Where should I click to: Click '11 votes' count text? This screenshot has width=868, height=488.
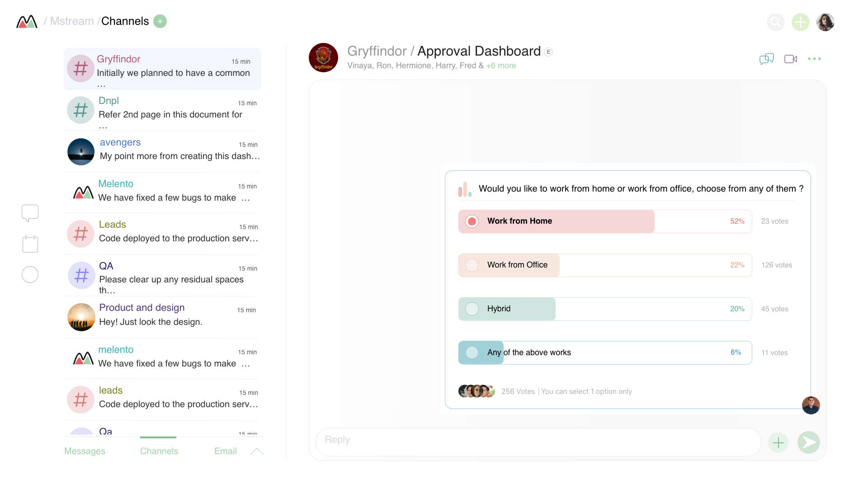[774, 353]
